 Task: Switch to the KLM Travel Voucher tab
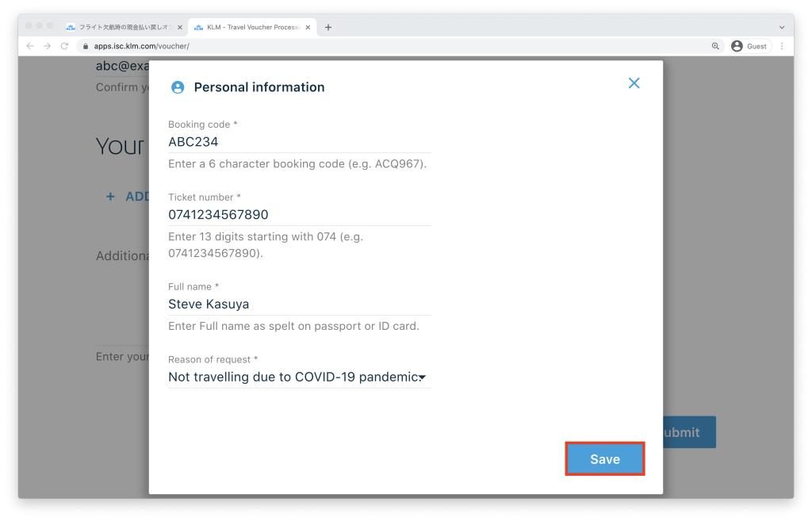[247, 27]
